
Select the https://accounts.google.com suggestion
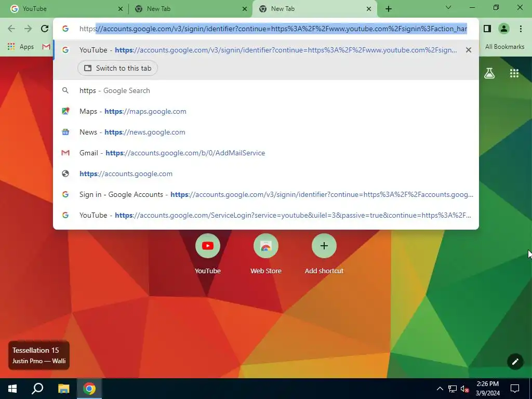pos(266,174)
